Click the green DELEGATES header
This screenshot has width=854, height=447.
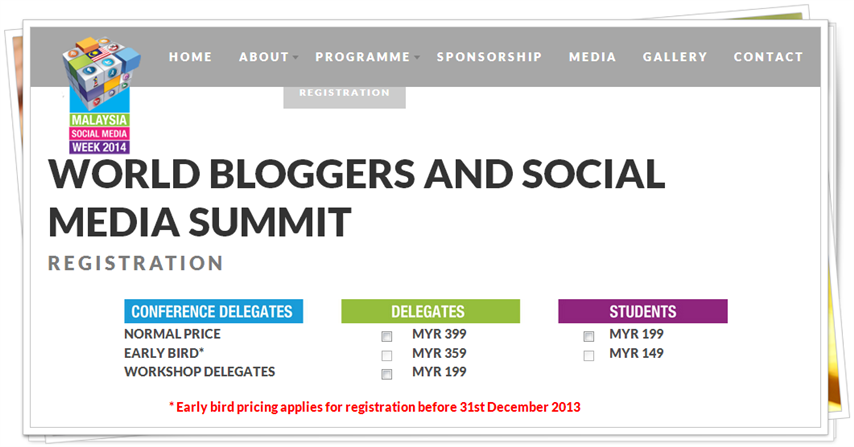[x=430, y=311]
